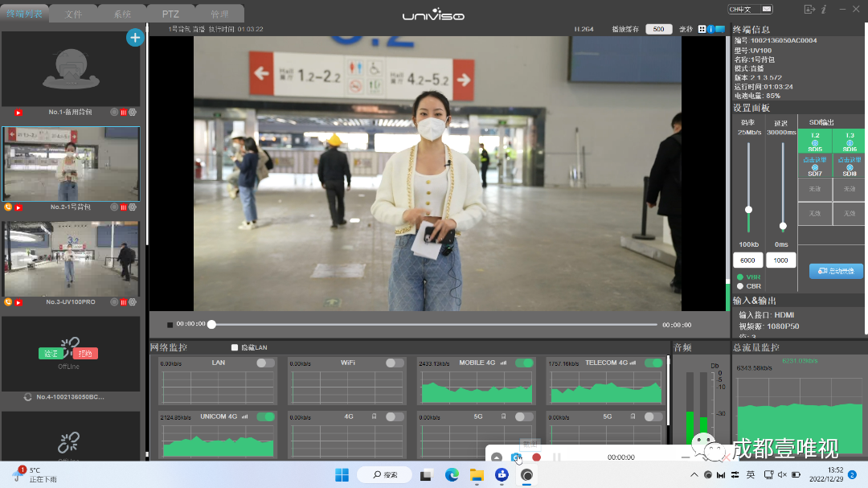This screenshot has height=488, width=868.
Task: Open Microsoft Edge from the taskbar
Action: click(452, 474)
